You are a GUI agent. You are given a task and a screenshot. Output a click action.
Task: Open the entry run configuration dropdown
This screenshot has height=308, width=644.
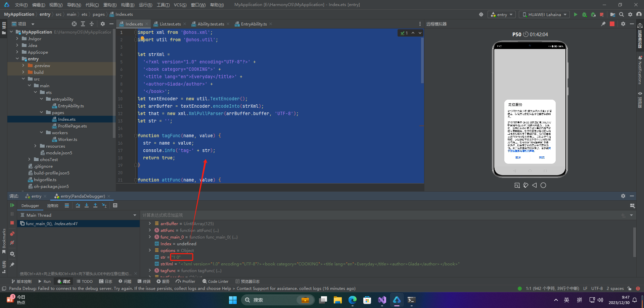pos(502,14)
